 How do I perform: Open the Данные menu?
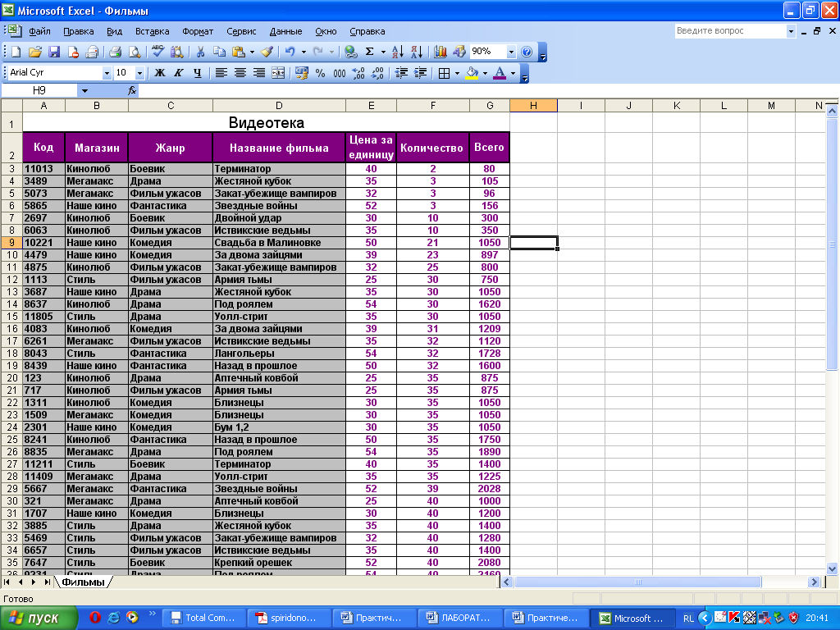[x=285, y=31]
